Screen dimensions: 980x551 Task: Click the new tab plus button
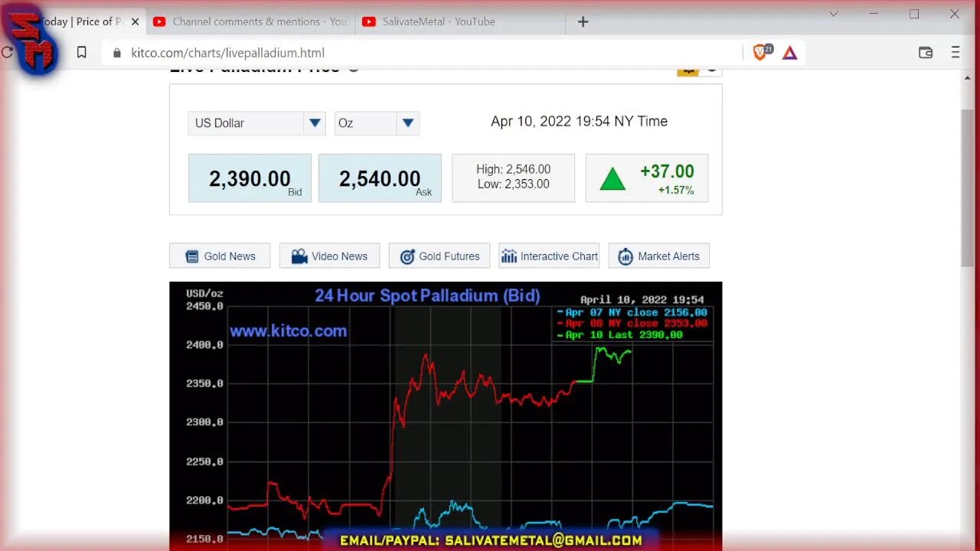(x=583, y=21)
